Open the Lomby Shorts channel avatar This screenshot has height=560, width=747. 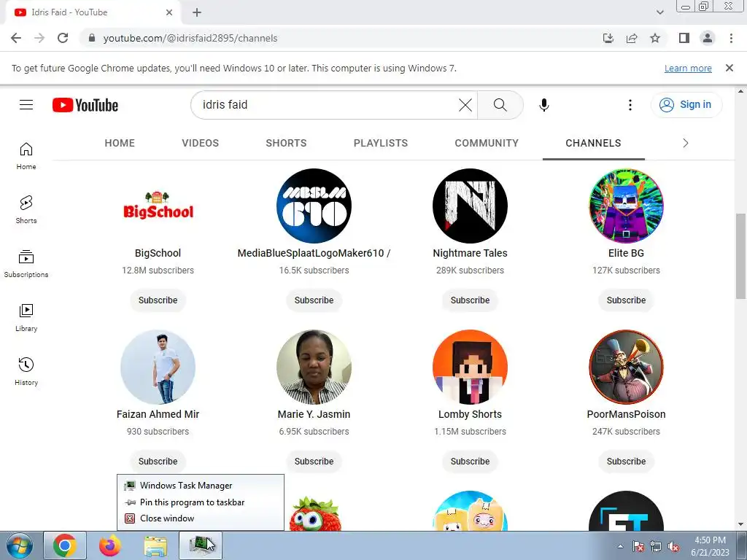[x=470, y=367]
